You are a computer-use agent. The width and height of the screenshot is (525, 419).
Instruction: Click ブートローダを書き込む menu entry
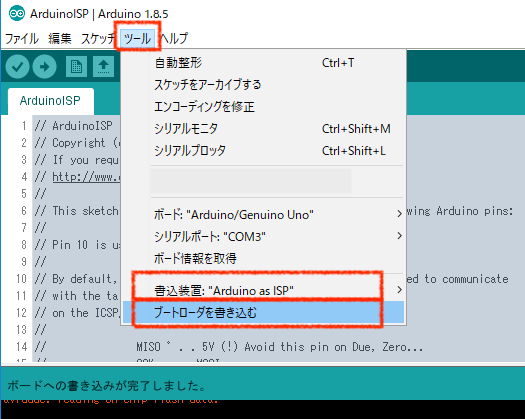263,312
